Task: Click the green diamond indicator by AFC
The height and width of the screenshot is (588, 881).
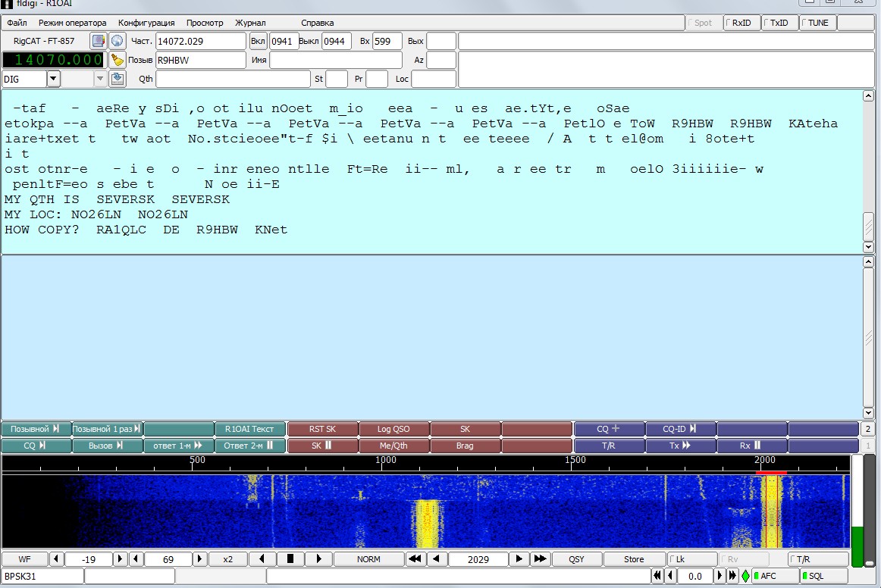Action: coord(745,576)
